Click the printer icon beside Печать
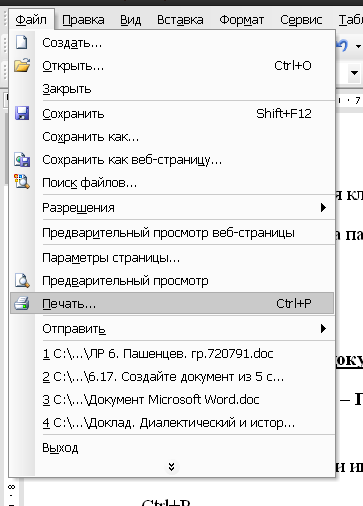The image size is (363, 506). pos(22,303)
